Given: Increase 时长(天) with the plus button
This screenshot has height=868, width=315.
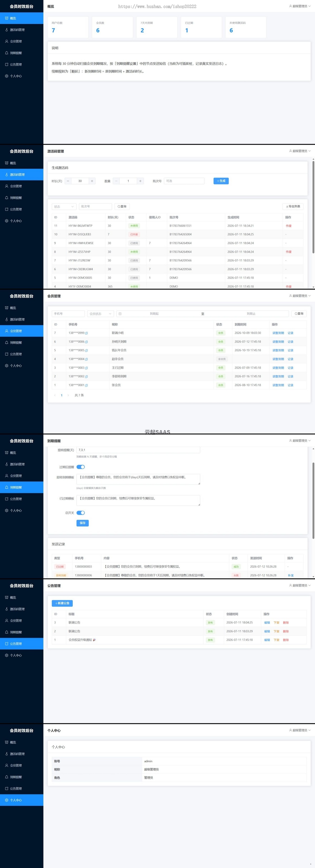Looking at the screenshot, I should click(x=92, y=181).
